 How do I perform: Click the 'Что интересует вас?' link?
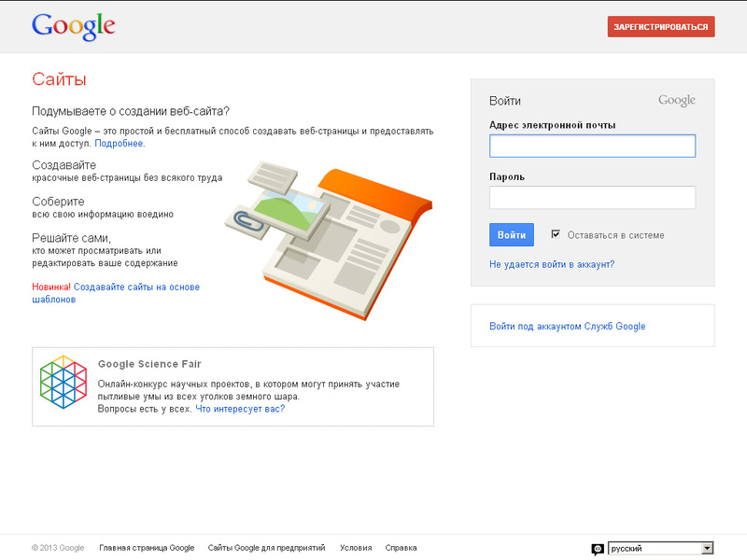(240, 409)
